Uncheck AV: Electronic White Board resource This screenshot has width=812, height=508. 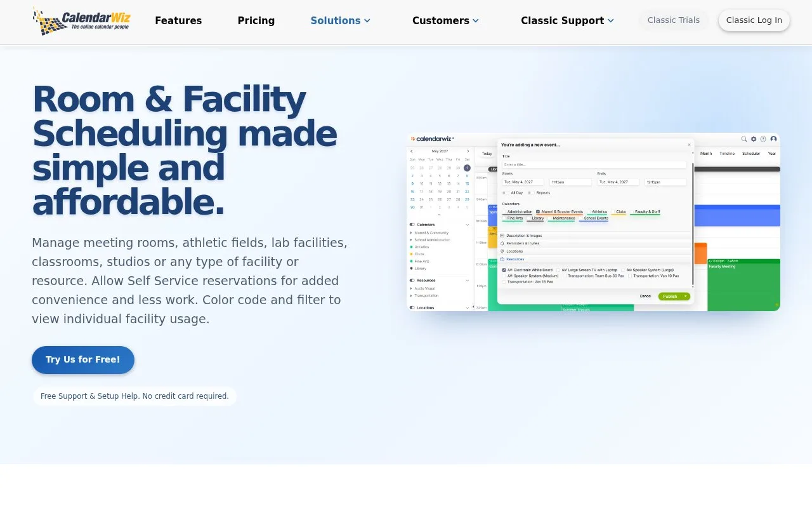[x=504, y=270]
